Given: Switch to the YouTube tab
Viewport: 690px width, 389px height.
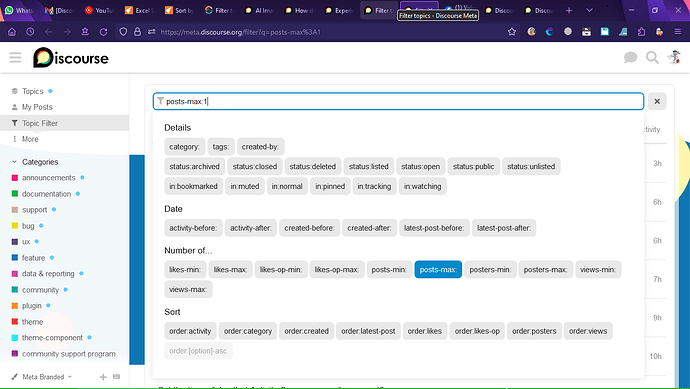Looking at the screenshot, I should click(x=99, y=10).
